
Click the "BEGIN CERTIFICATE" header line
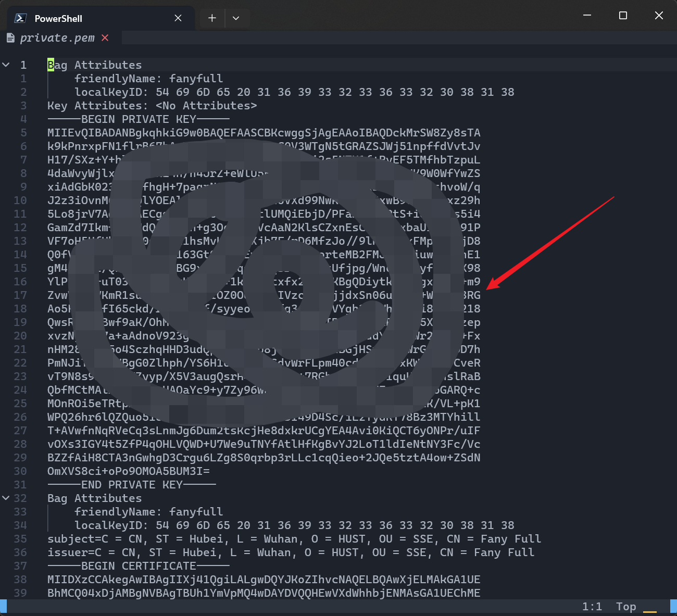(x=139, y=566)
